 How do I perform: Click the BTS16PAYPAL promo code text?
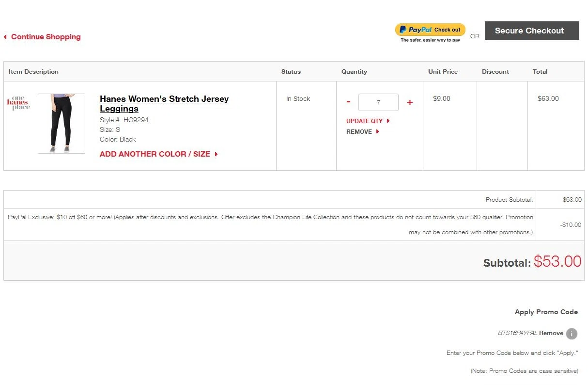click(518, 333)
